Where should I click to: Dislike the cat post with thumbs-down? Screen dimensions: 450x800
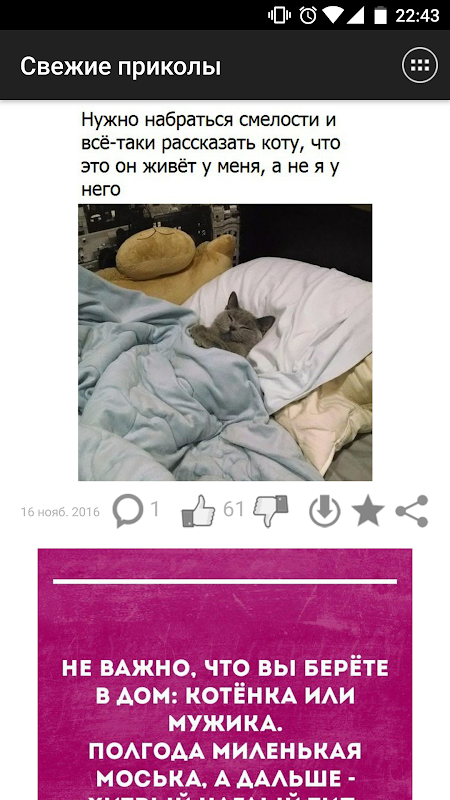271,511
